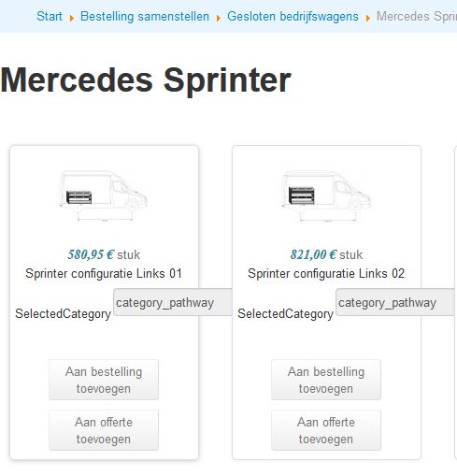Navigate to Gesloten bedrijfswagens breadcrumb
The image size is (457, 476).
[293, 16]
